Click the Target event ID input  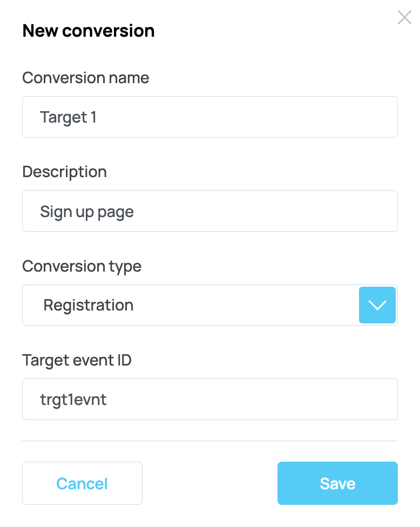tap(210, 399)
